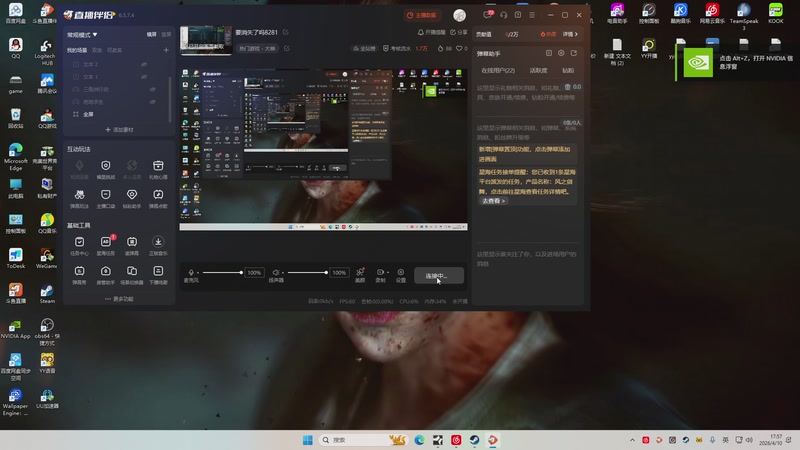
Task: Edit the stream category pencil icon
Action: coord(287,48)
